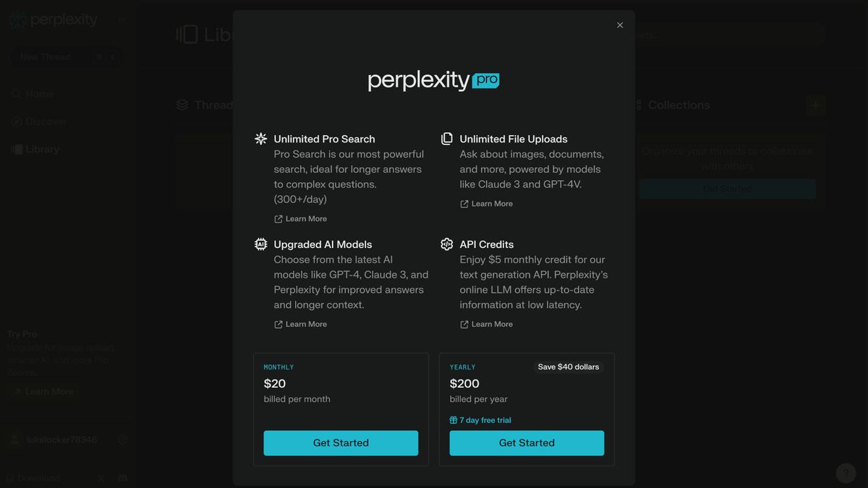Start a New Thread from the sidebar

click(x=46, y=57)
